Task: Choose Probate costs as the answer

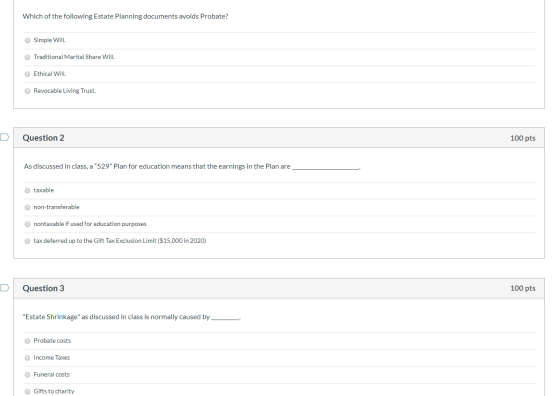Action: tap(28, 341)
